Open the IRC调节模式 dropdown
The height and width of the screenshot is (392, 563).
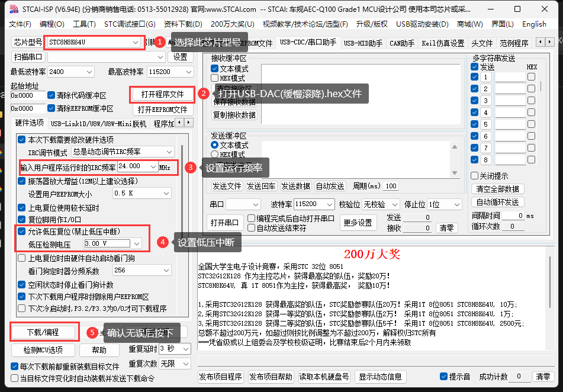[123, 152]
